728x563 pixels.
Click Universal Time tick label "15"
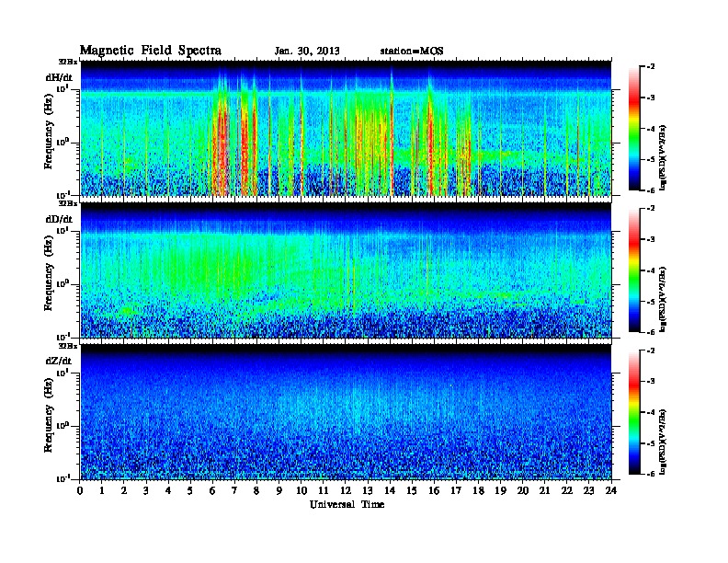[x=412, y=491]
